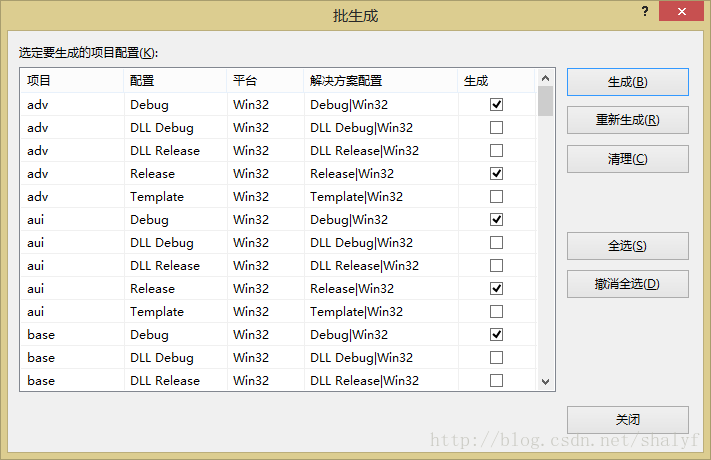Uncheck the adv Debug build checkbox
Viewport: 711px width, 460px height.
coord(497,105)
